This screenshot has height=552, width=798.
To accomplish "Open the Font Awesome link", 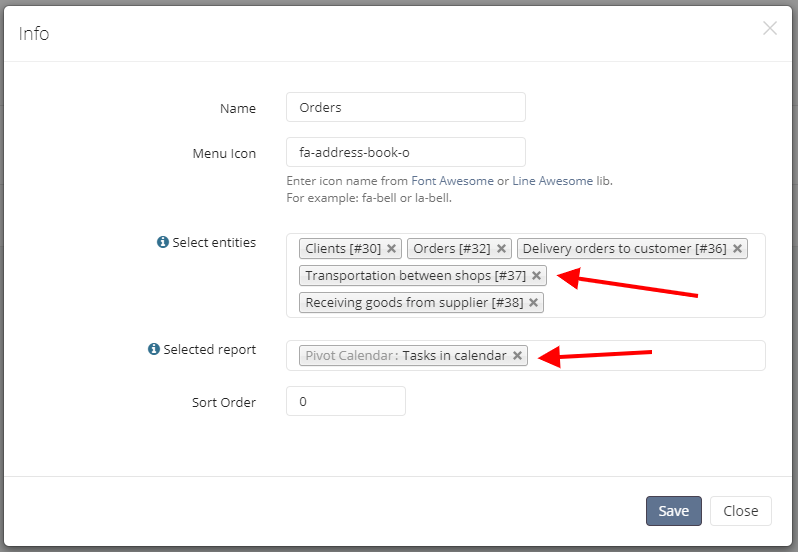I will click(452, 181).
